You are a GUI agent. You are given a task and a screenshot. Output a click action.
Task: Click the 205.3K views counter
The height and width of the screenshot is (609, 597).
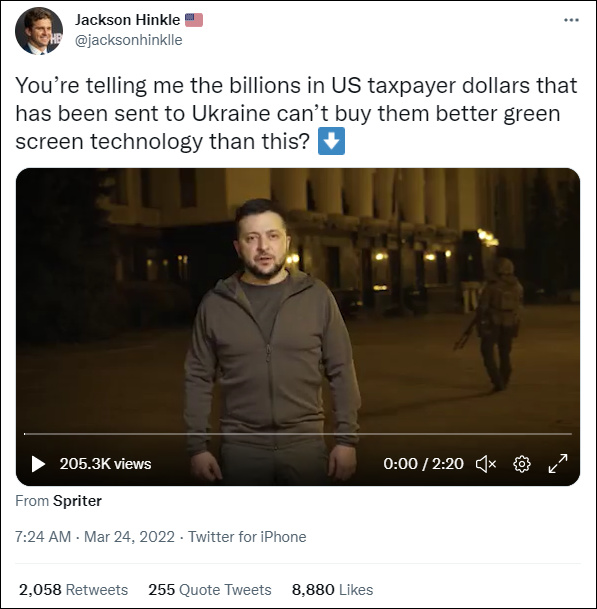[x=105, y=464]
